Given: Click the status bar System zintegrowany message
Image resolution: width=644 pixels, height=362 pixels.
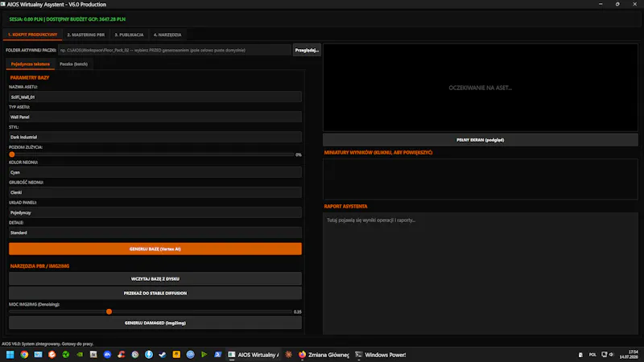Looking at the screenshot, I should pos(47,344).
